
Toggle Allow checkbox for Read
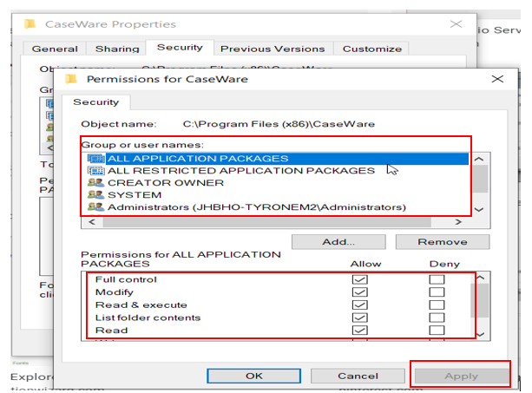(359, 331)
